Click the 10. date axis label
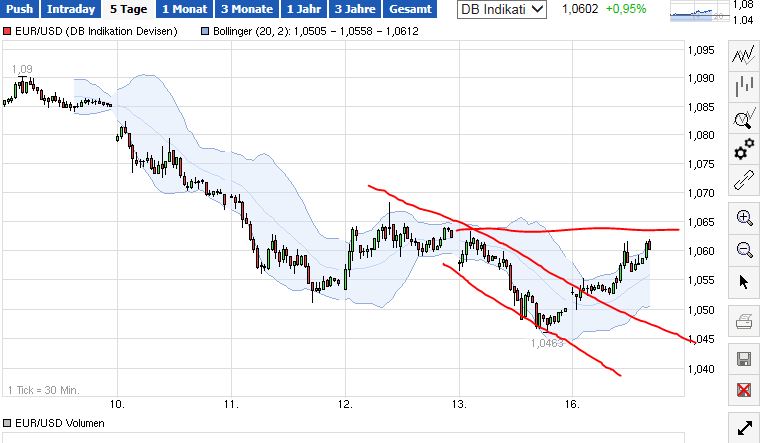The height and width of the screenshot is (443, 760). (117, 404)
